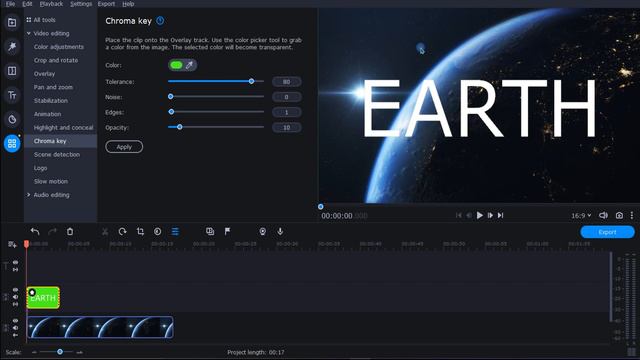Open the Transitions tab in the sidebar
The height and width of the screenshot is (360, 640).
click(12, 71)
